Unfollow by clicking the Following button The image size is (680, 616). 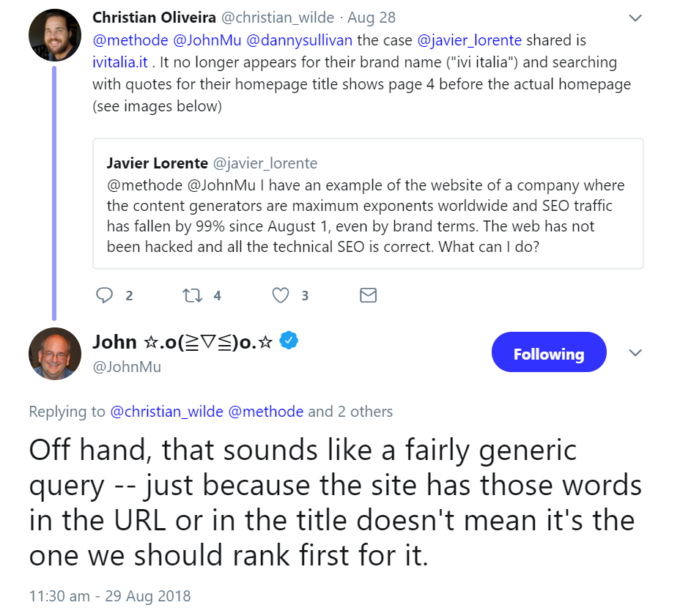[x=549, y=352]
